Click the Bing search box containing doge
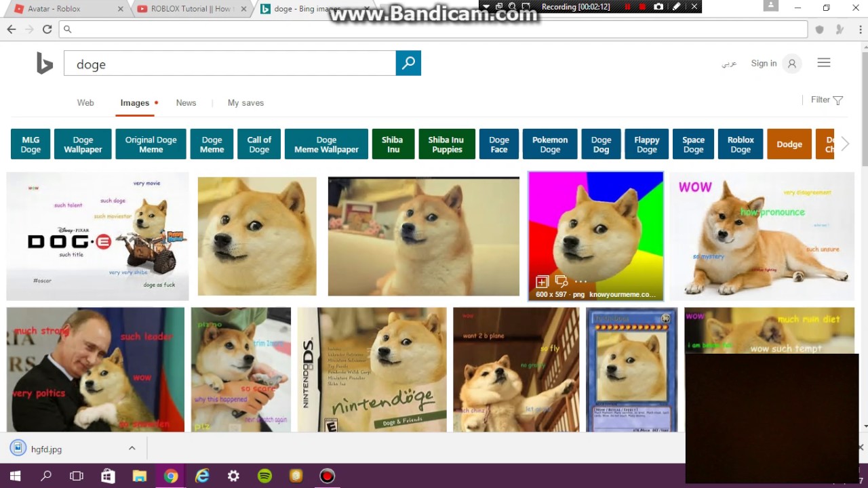The width and height of the screenshot is (868, 488). click(230, 63)
